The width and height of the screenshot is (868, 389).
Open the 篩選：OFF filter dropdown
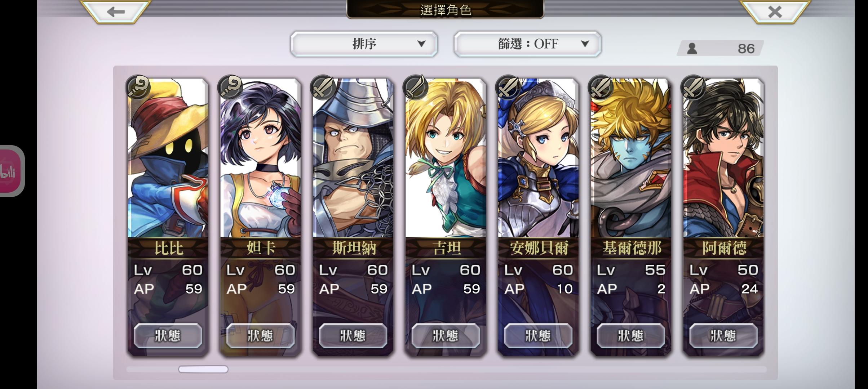[527, 44]
